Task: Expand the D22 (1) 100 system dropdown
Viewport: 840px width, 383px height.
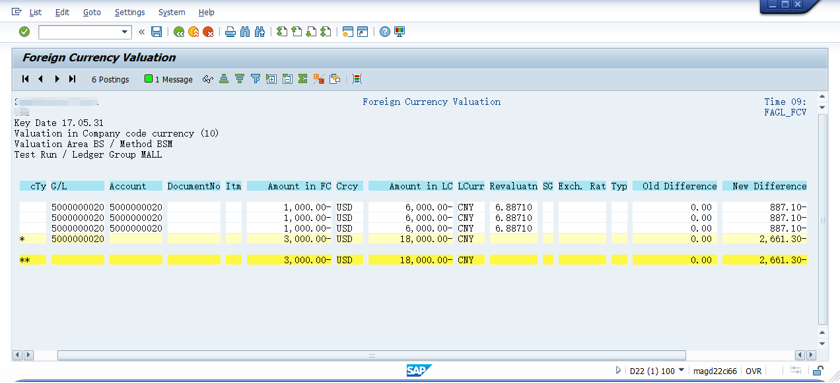Action: tap(681, 370)
